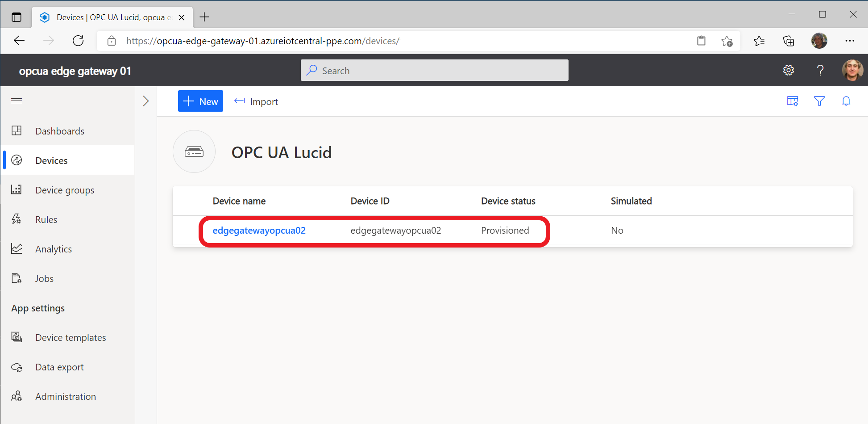The width and height of the screenshot is (868, 424).
Task: Go to Rules in sidebar
Action: click(67, 219)
